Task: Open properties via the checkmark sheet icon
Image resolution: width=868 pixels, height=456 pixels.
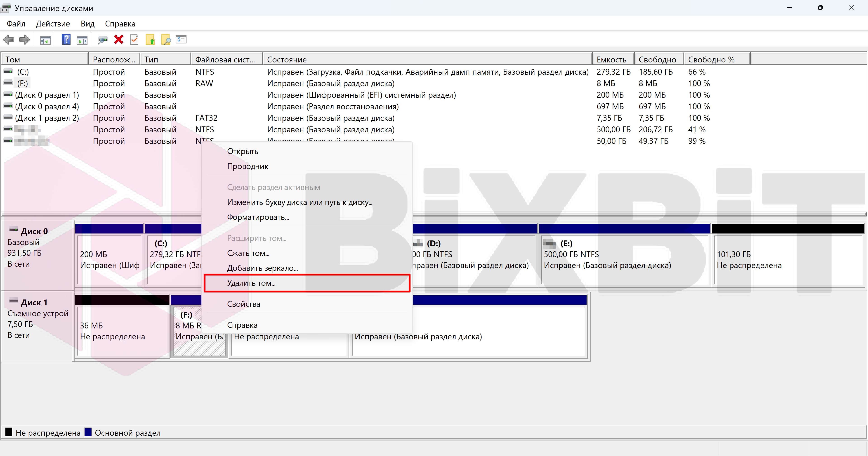Action: (134, 39)
